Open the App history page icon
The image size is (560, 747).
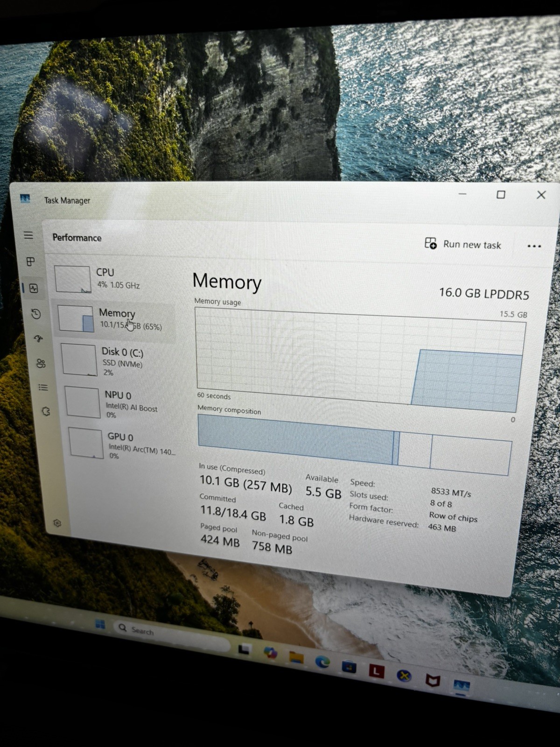[x=36, y=314]
